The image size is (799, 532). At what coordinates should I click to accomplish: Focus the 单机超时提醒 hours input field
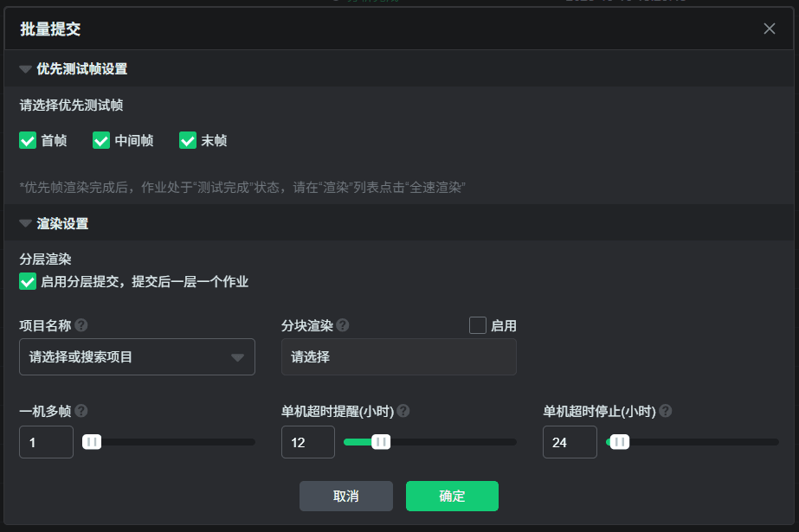pos(308,442)
